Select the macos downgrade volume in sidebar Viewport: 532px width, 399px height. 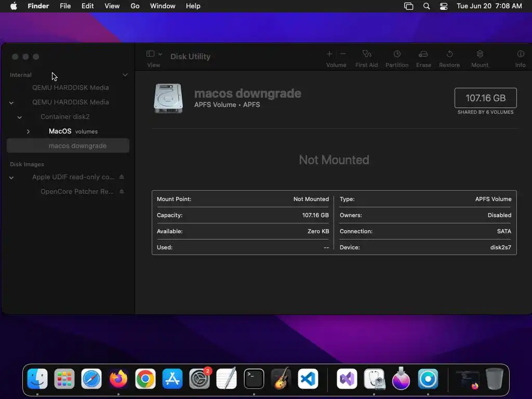click(68, 145)
